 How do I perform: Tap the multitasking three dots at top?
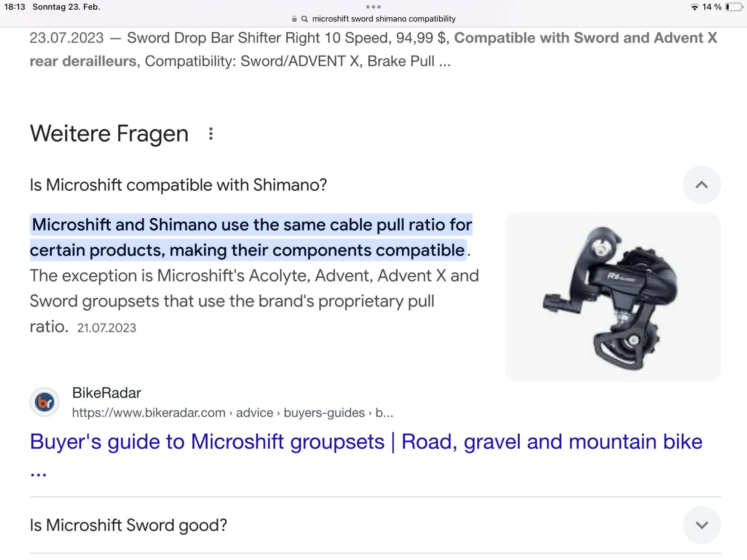click(373, 7)
